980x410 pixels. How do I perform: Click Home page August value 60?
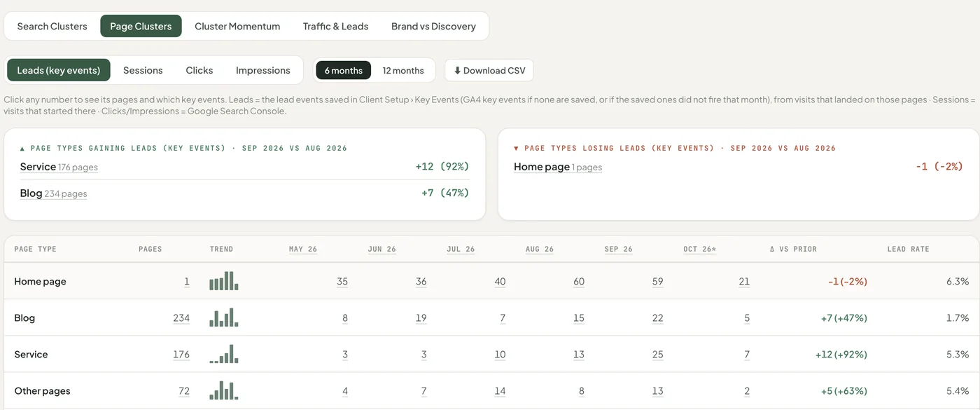pos(579,282)
